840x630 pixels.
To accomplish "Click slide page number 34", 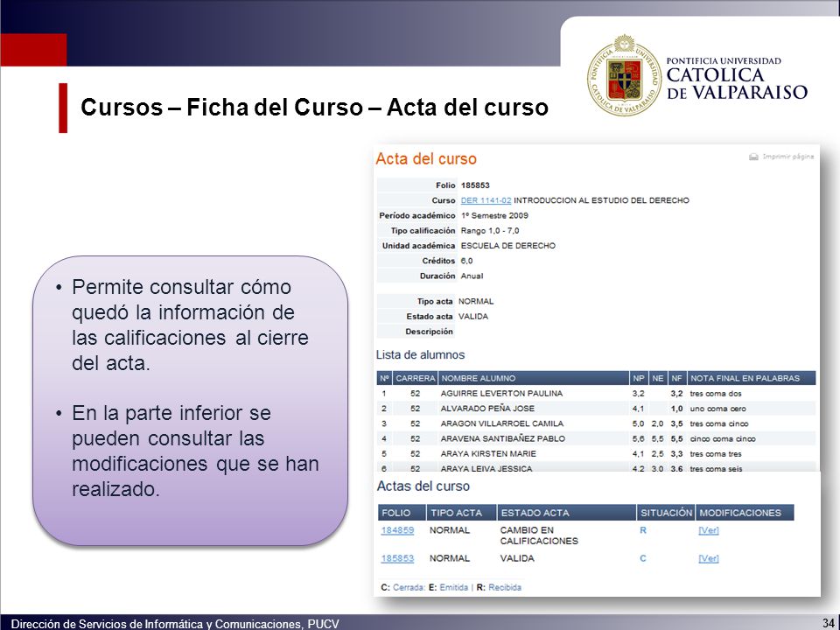I will tap(828, 624).
